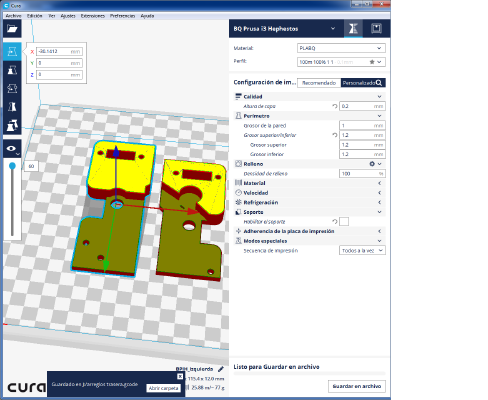488x400 pixels.
Task: Click the Relleno category icon
Action: click(238, 164)
